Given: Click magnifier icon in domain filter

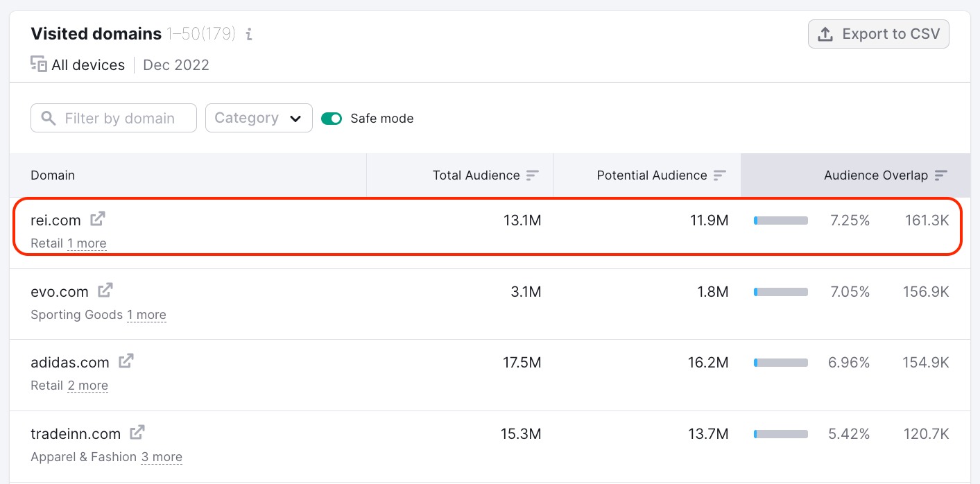Looking at the screenshot, I should pyautogui.click(x=49, y=119).
